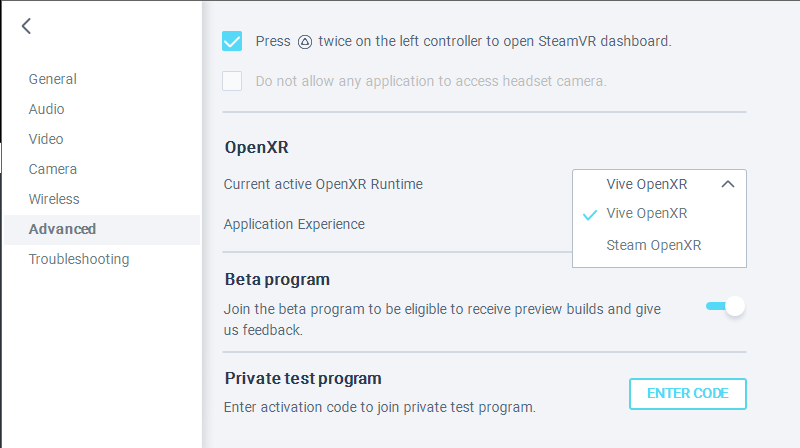The image size is (800, 448).
Task: Click the menu button icon in shortcut text
Action: click(306, 42)
